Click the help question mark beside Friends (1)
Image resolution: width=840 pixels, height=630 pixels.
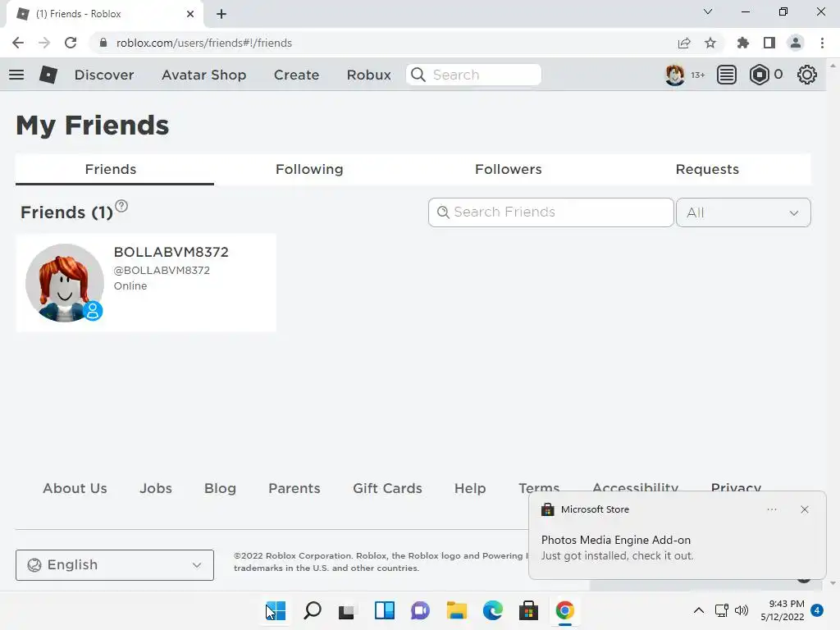pyautogui.click(x=121, y=206)
